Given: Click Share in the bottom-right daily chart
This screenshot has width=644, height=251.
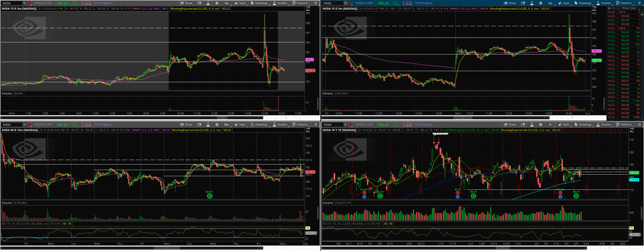Looking at the screenshot, I should (x=510, y=124).
